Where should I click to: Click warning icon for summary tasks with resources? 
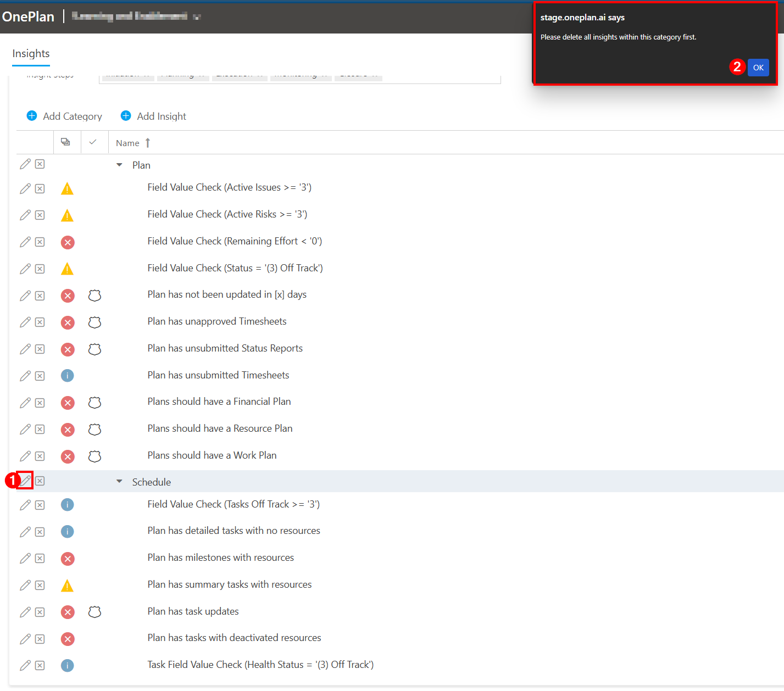click(67, 586)
